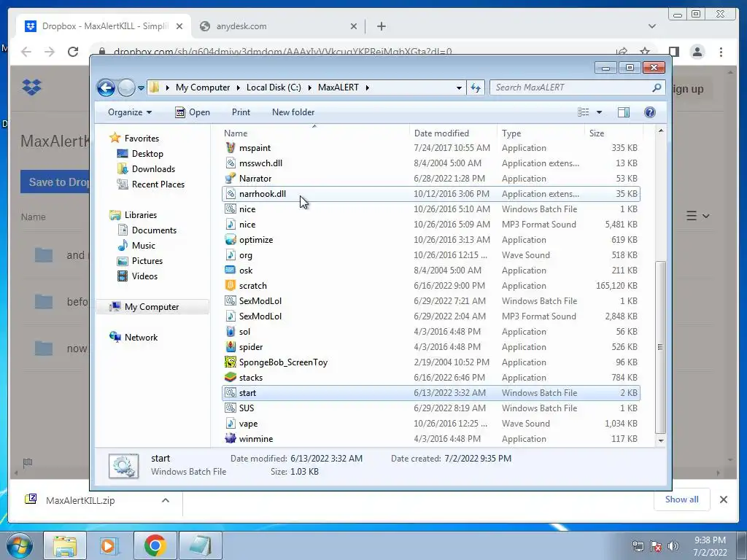
Task: Click the Explorer back navigation arrow
Action: [x=106, y=87]
